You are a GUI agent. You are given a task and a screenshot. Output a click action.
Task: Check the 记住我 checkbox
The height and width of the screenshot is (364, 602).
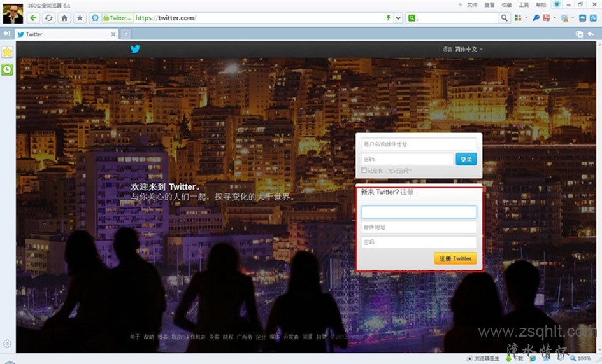(364, 171)
